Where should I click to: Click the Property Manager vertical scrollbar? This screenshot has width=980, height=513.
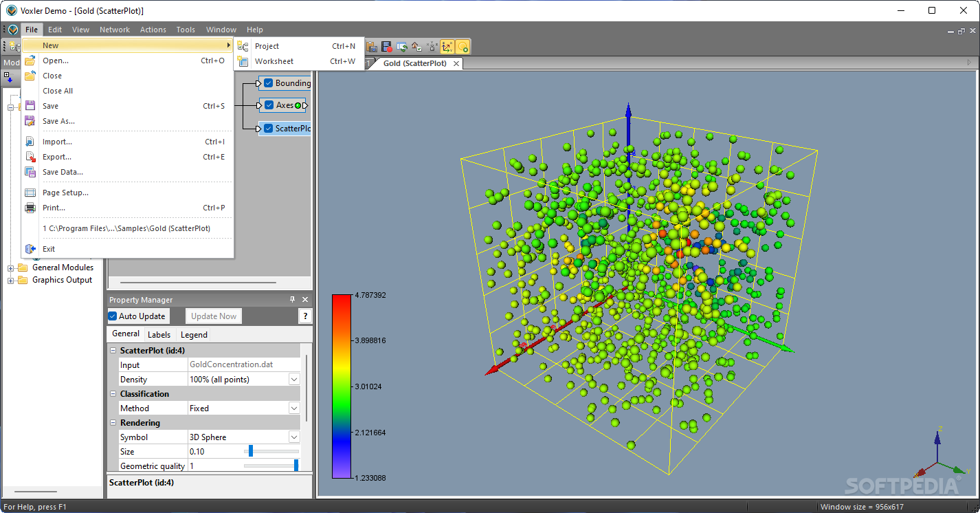coord(307,389)
